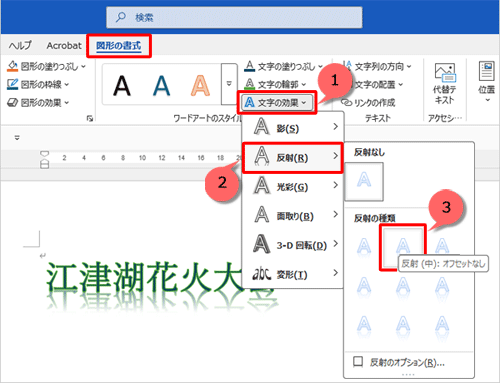Open the Acrobat tab
Image resolution: width=500 pixels, height=383 pixels.
point(64,45)
